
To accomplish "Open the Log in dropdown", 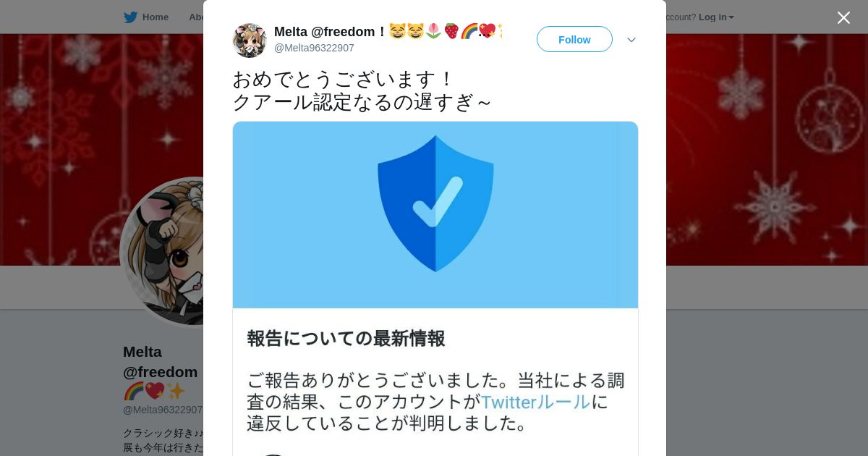I will tap(716, 17).
